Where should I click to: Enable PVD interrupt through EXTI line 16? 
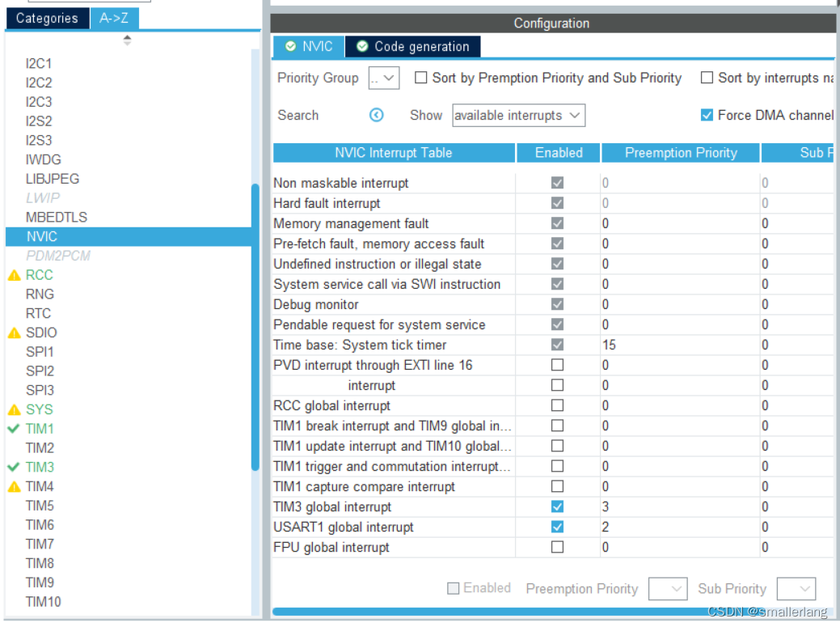coord(558,366)
